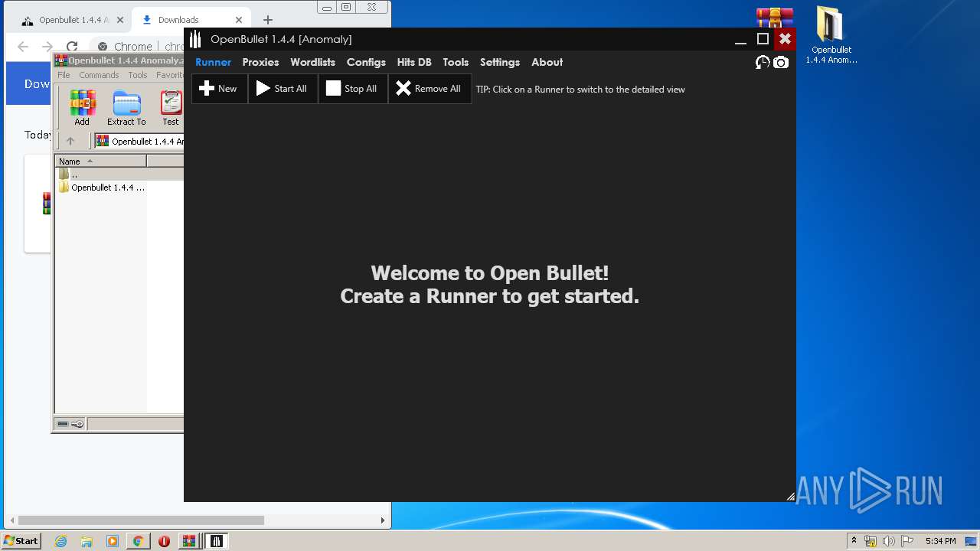Screen dimensions: 980x551
Task: Show hidden system tray icons
Action: click(854, 541)
